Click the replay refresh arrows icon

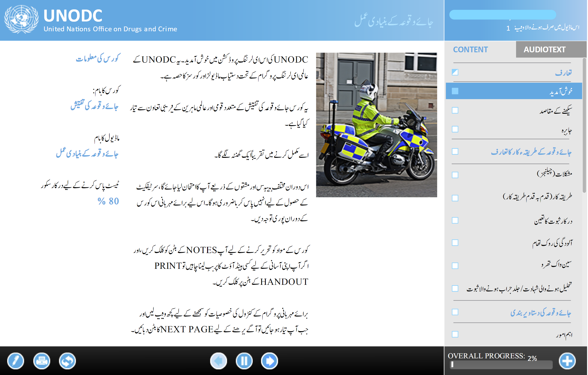[67, 361]
